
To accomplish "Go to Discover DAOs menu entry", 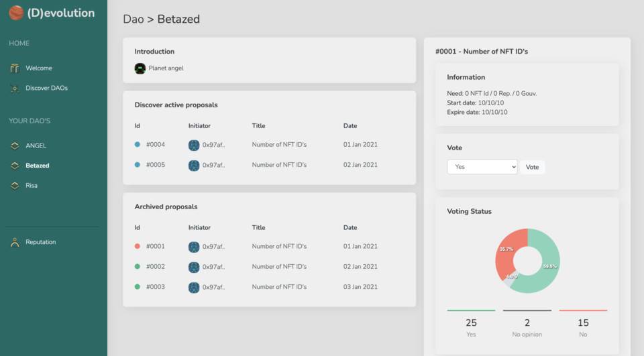I will click(x=46, y=88).
